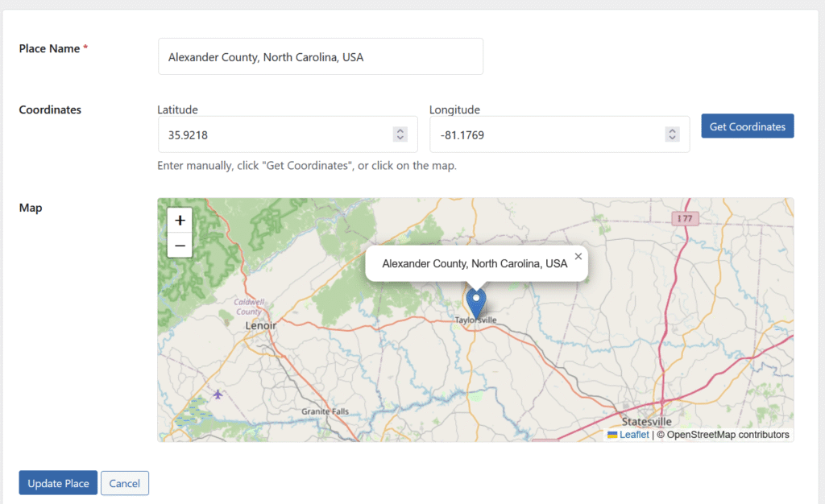Click the I 77 highway shield
Image resolution: width=825 pixels, height=504 pixels.
coord(683,218)
